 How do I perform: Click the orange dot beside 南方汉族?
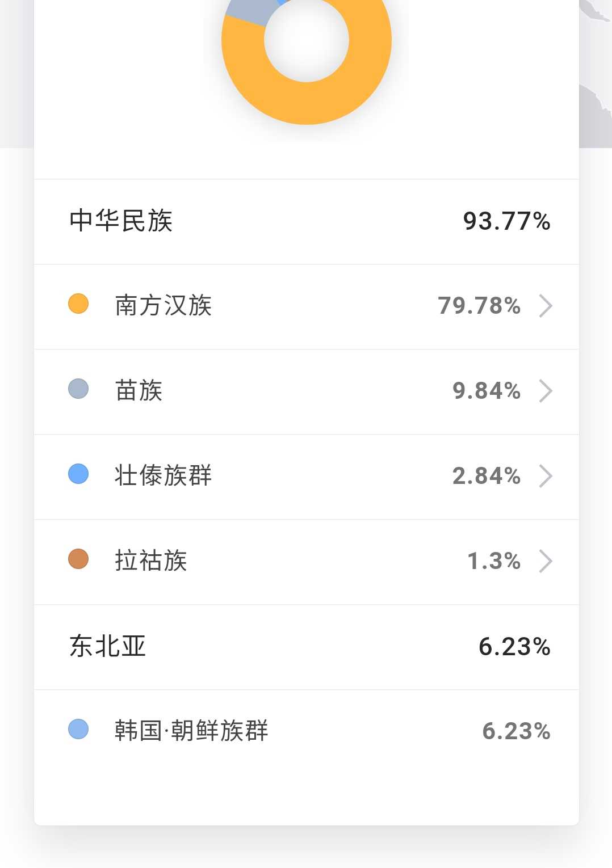pyautogui.click(x=78, y=304)
